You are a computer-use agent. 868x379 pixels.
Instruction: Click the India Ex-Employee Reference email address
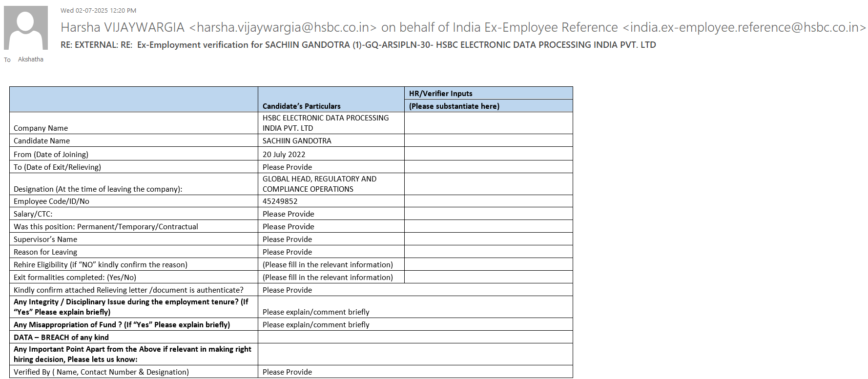[744, 27]
